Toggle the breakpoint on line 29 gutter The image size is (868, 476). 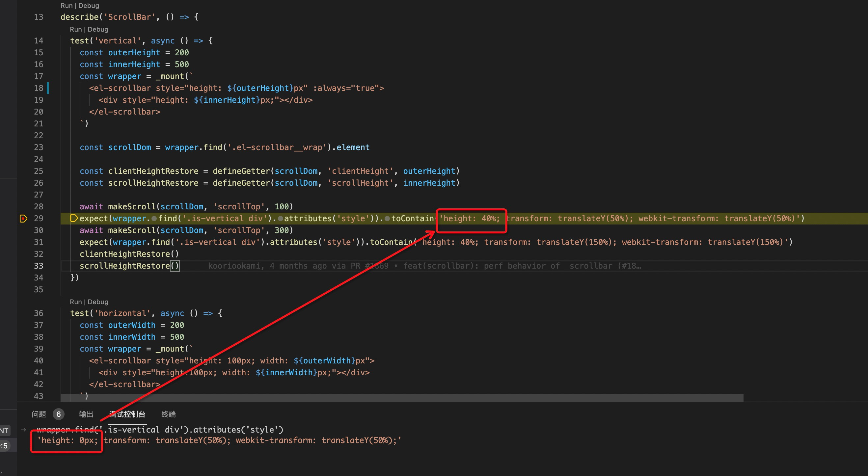pyautogui.click(x=23, y=219)
